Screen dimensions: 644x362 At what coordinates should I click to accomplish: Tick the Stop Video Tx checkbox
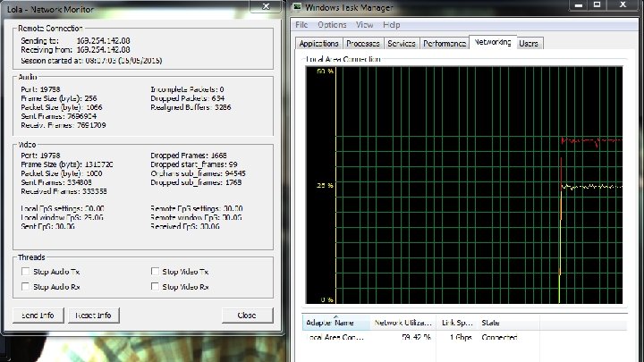click(x=155, y=272)
